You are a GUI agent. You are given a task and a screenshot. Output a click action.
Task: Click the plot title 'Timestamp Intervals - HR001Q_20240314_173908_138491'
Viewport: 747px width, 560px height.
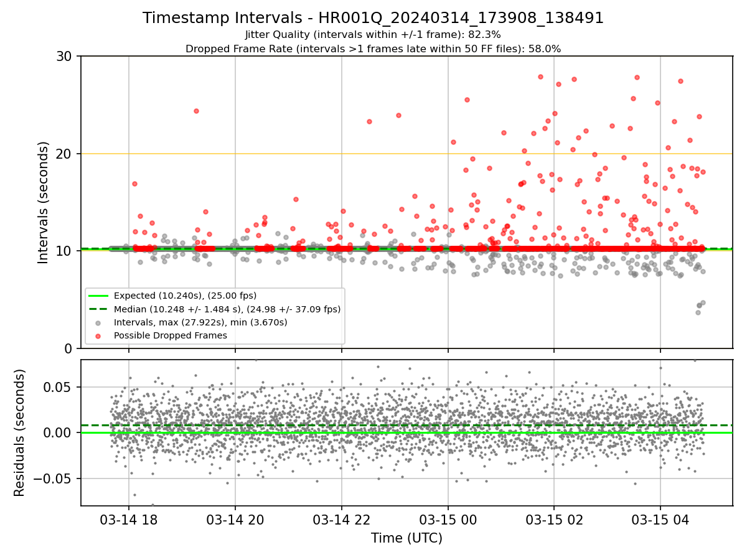coord(373,18)
